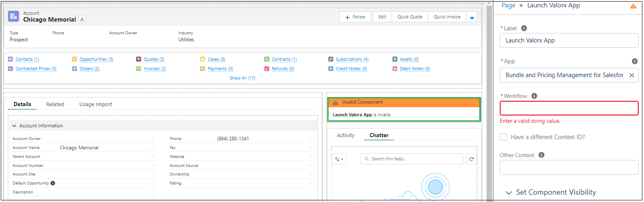Switch to the Activity tab

pos(346,135)
